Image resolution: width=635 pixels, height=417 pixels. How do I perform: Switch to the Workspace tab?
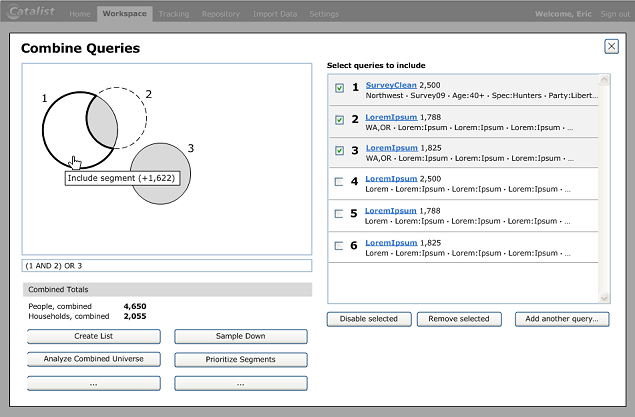click(x=124, y=14)
